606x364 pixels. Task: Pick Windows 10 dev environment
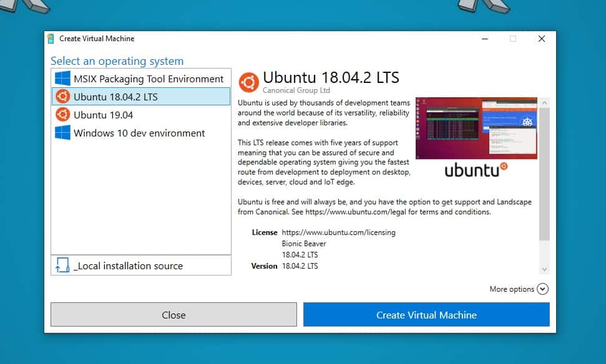point(141,133)
